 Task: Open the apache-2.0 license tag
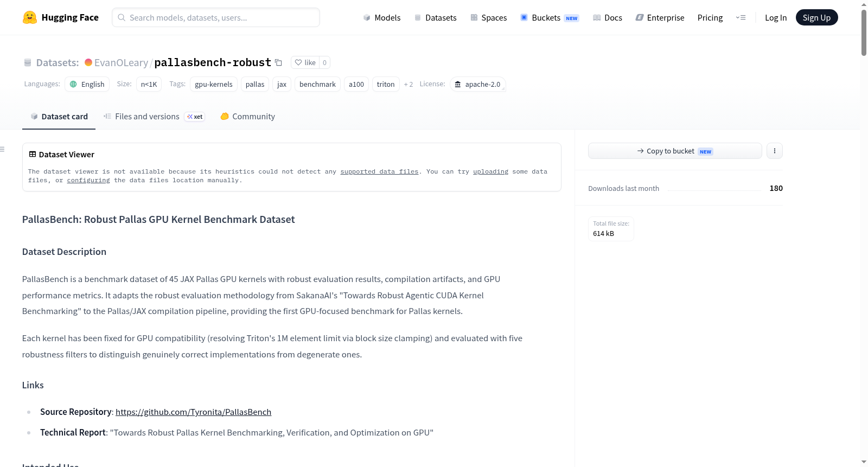point(477,84)
